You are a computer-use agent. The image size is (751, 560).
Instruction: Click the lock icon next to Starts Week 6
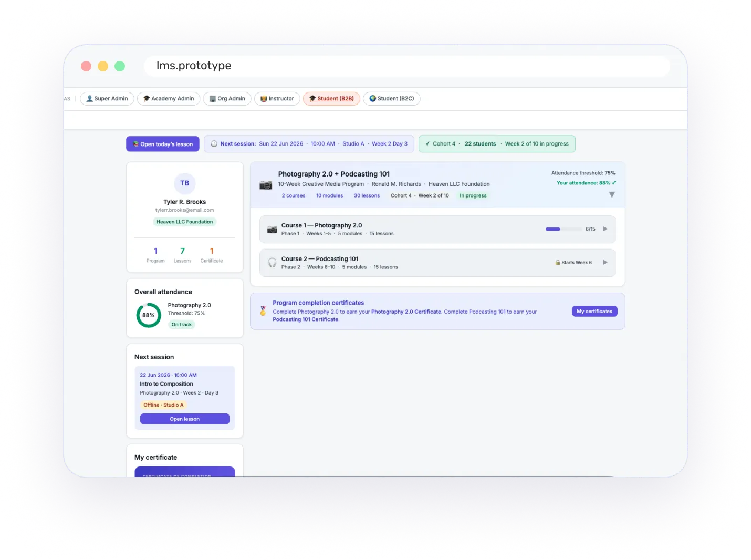pyautogui.click(x=558, y=263)
